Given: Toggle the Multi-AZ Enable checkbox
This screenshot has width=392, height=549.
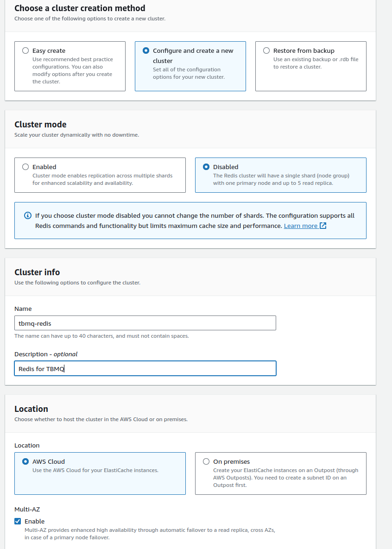Looking at the screenshot, I should [18, 521].
